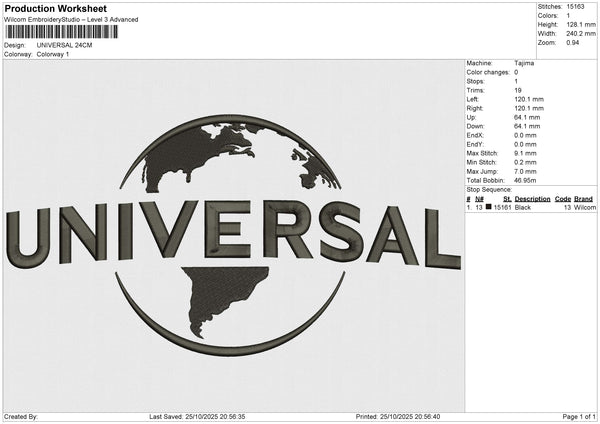
Task: Select 'Wilcom EmbroideryStudio – Level 3 Advanced' text
Action: click(x=71, y=20)
